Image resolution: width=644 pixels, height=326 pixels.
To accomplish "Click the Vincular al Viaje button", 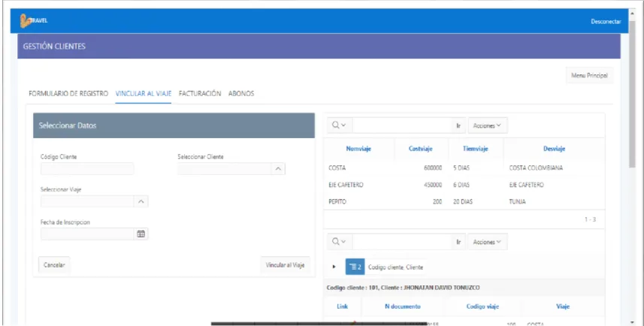I will (x=285, y=265).
